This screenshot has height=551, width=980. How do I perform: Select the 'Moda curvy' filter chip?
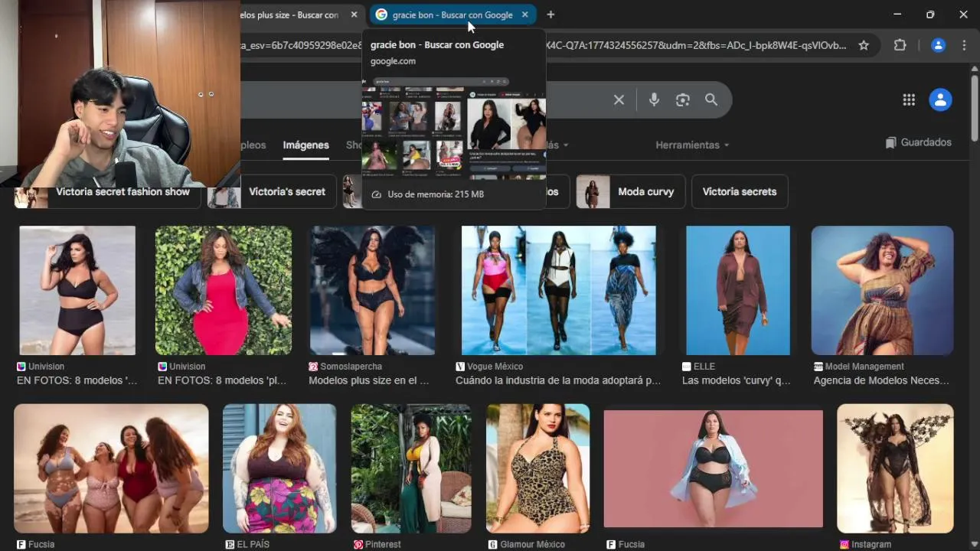point(629,191)
